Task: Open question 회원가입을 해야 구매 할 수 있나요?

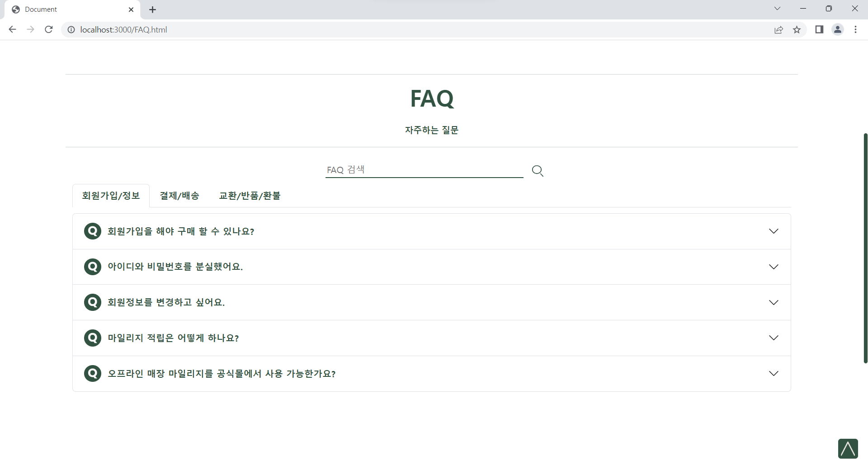Action: point(432,231)
